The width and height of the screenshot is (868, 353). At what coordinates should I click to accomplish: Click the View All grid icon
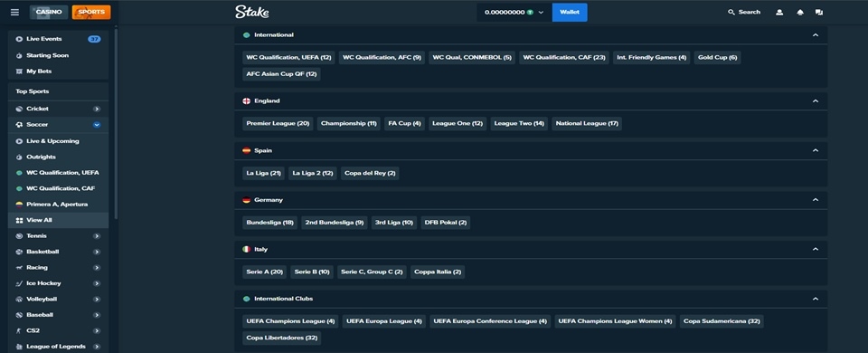click(19, 220)
